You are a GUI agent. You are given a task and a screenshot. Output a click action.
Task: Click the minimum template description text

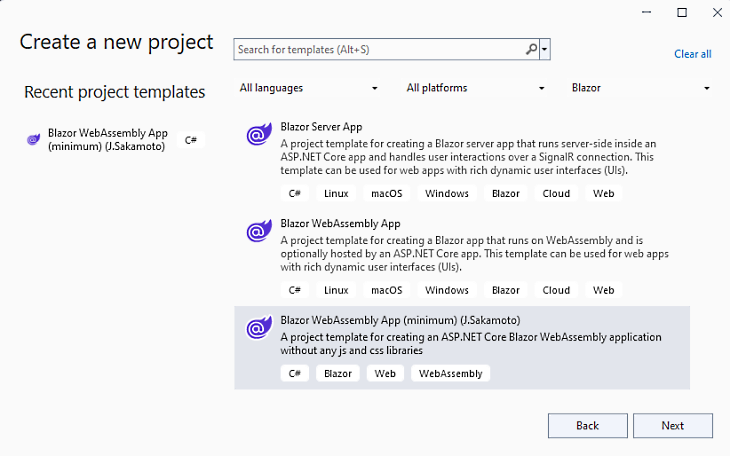tap(471, 344)
